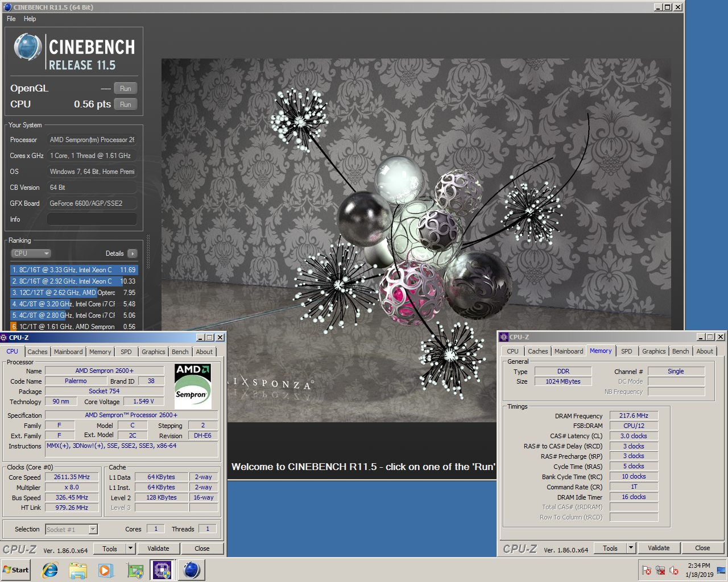Image resolution: width=728 pixels, height=582 pixels.
Task: Click the CINEBENCH title bar app icon
Action: coord(7,7)
